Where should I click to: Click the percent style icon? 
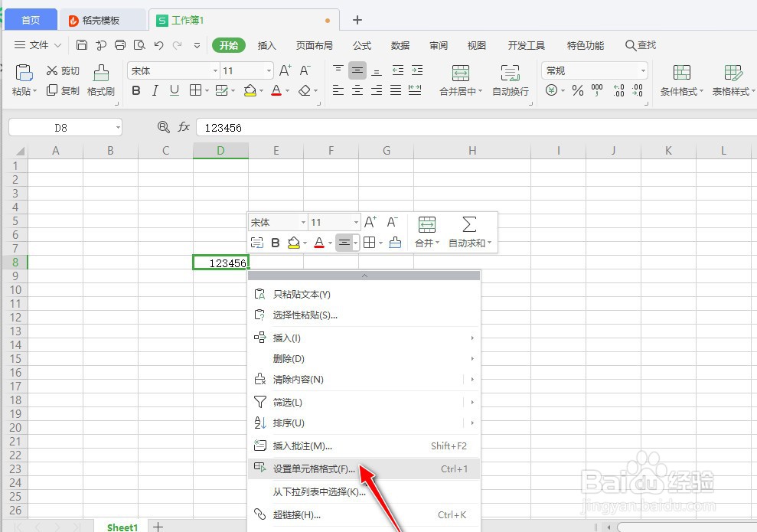tap(577, 90)
